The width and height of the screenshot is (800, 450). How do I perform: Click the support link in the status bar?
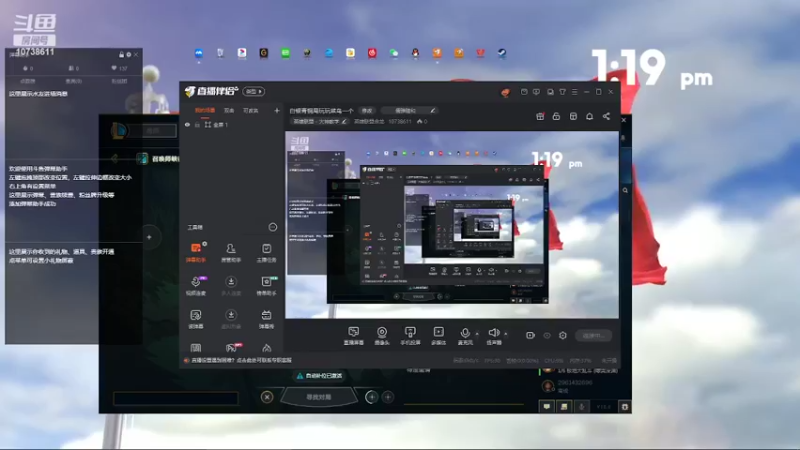(241, 360)
